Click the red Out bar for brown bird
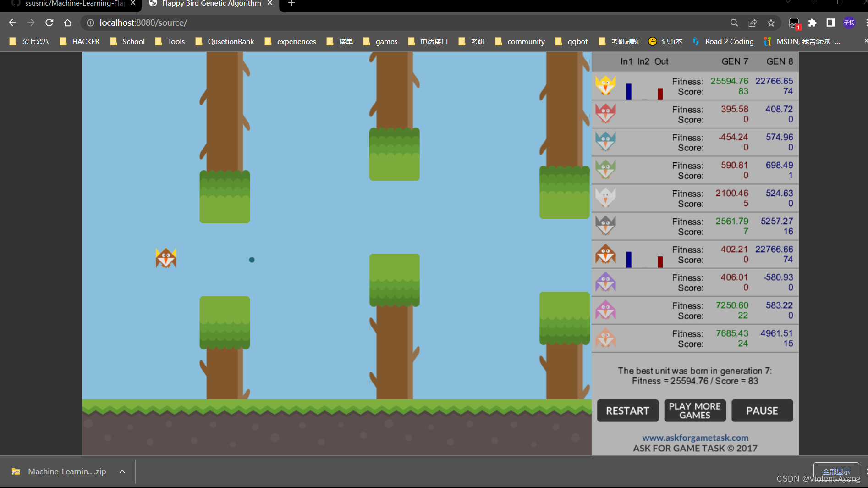The height and width of the screenshot is (488, 868). coord(660,262)
